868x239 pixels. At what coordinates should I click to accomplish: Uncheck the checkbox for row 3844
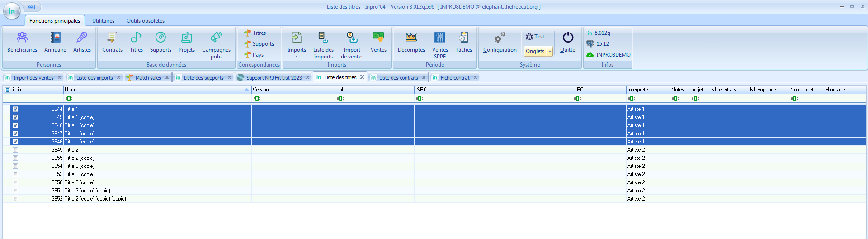(15, 109)
